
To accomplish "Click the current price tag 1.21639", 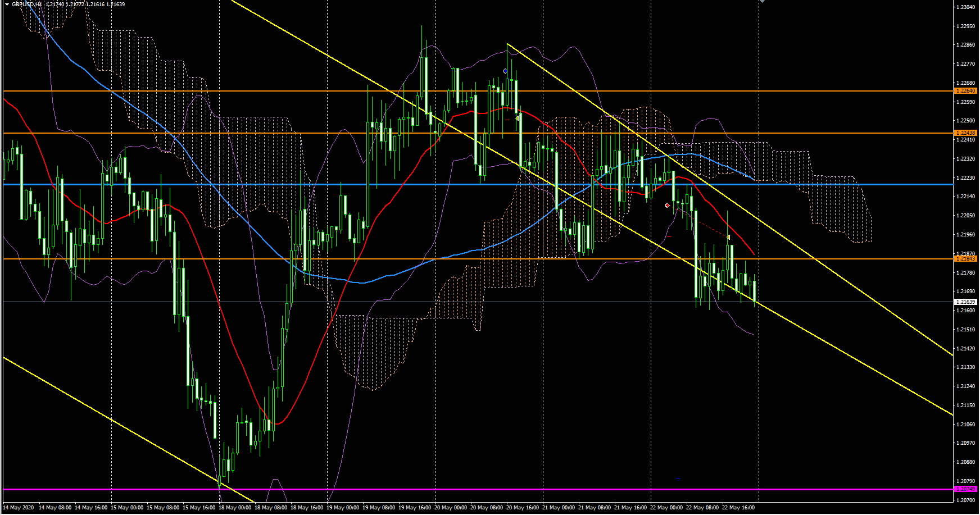I will point(966,302).
